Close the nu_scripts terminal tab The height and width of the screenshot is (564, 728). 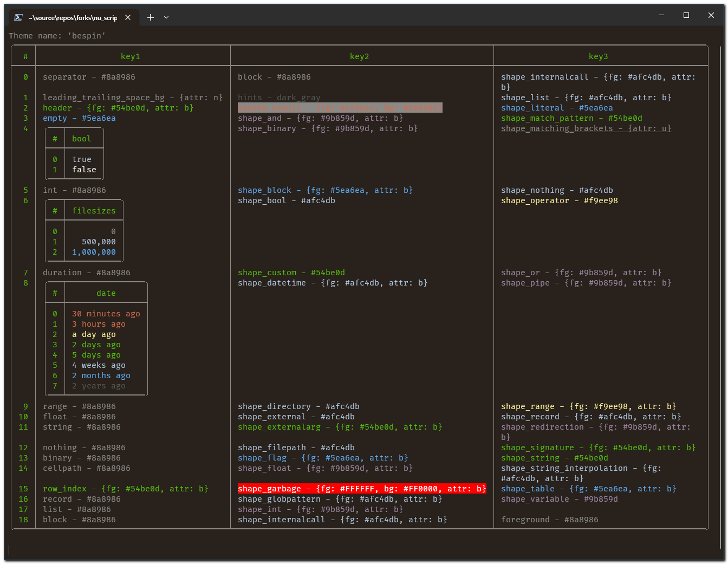click(x=128, y=17)
